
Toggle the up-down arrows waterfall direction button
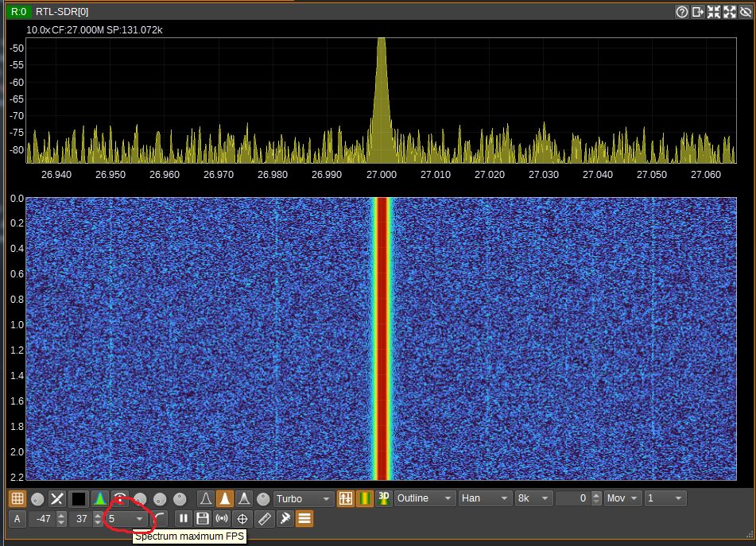coord(345,499)
